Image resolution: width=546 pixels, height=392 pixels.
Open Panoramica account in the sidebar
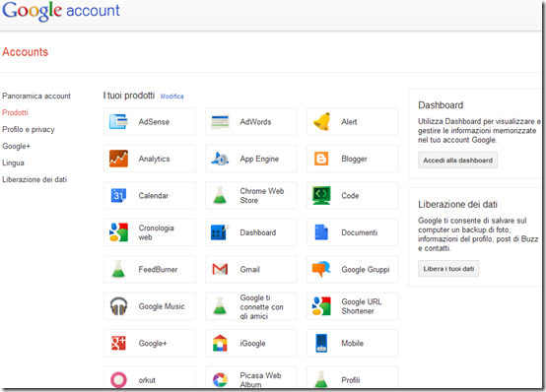click(36, 96)
